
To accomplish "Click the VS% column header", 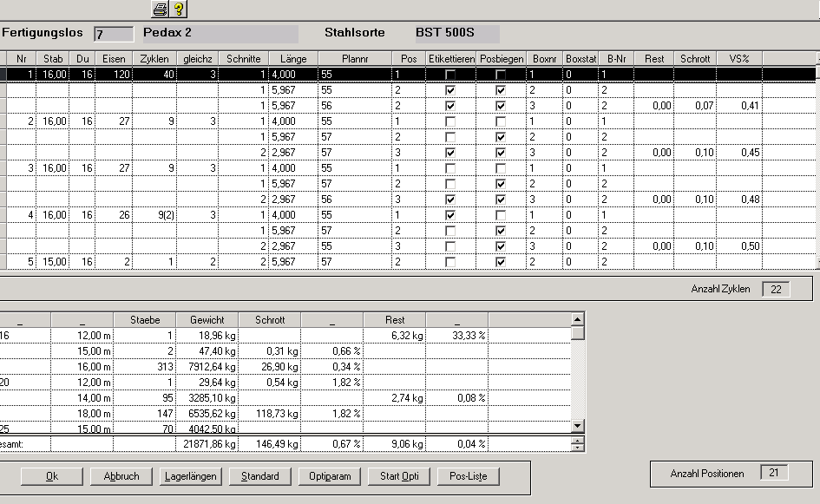I will coord(739,58).
